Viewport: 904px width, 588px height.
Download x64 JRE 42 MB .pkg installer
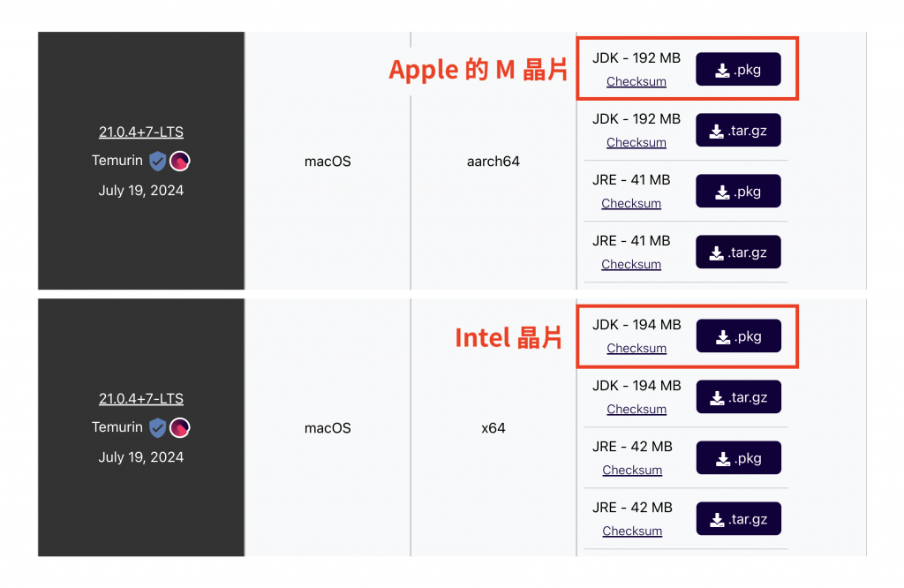point(739,457)
